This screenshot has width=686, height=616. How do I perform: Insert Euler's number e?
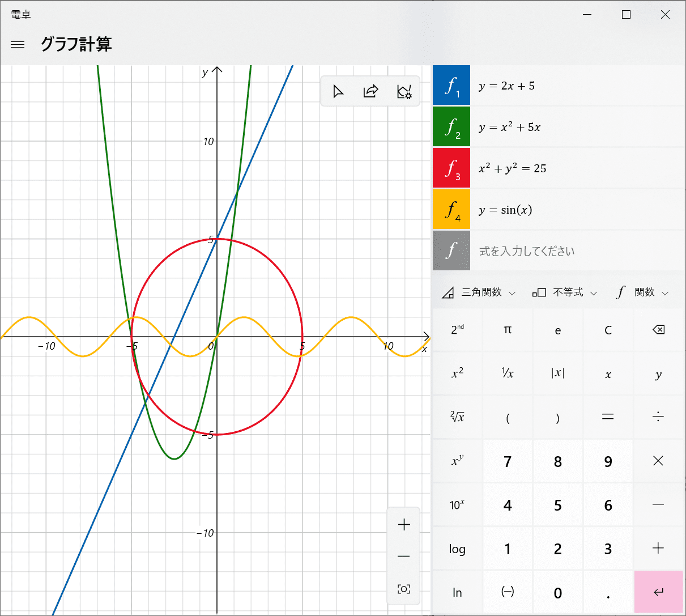pos(558,330)
